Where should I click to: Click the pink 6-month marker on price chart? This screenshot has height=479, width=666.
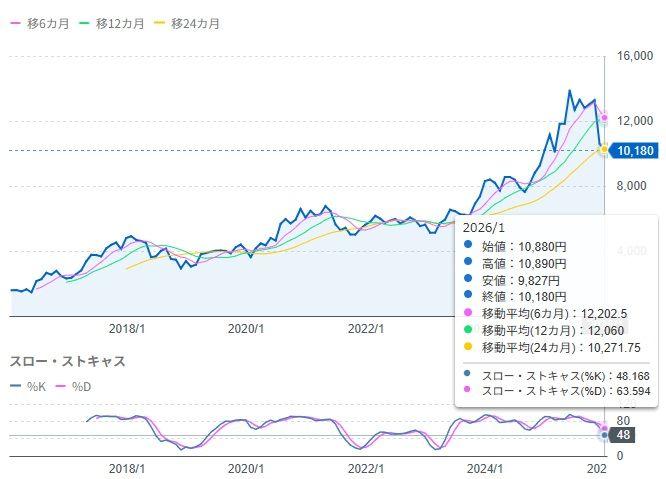click(x=604, y=118)
